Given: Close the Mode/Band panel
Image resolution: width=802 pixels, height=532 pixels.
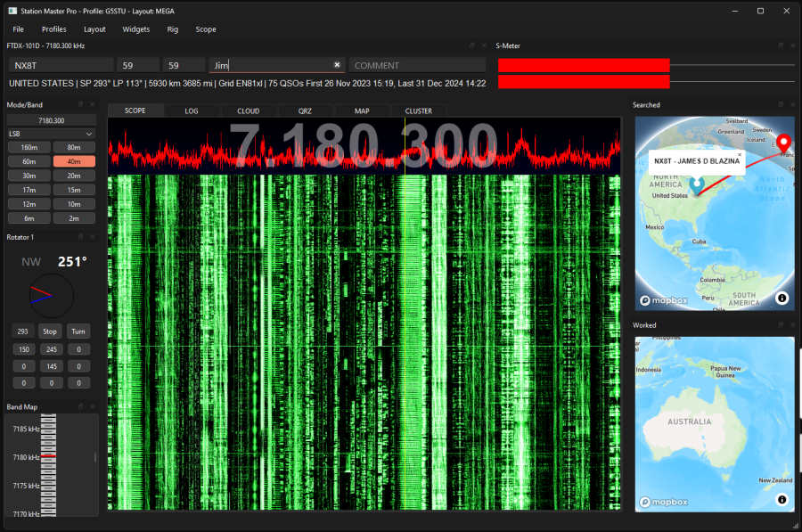Looking at the screenshot, I should (93, 104).
